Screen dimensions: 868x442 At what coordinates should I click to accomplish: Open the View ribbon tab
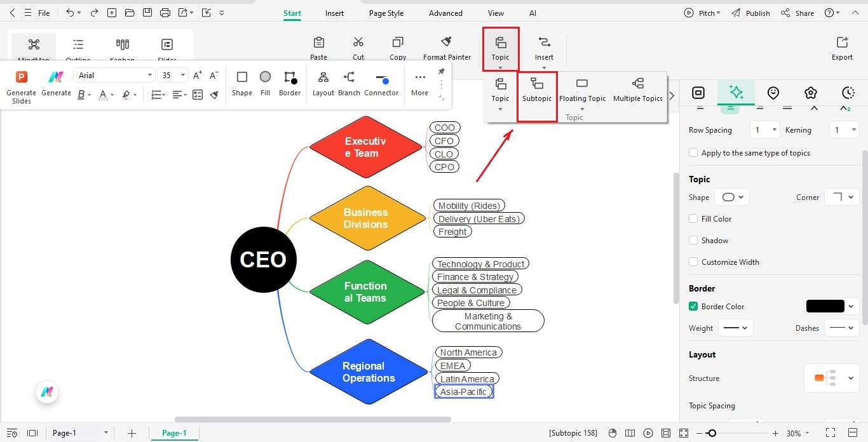pyautogui.click(x=496, y=13)
